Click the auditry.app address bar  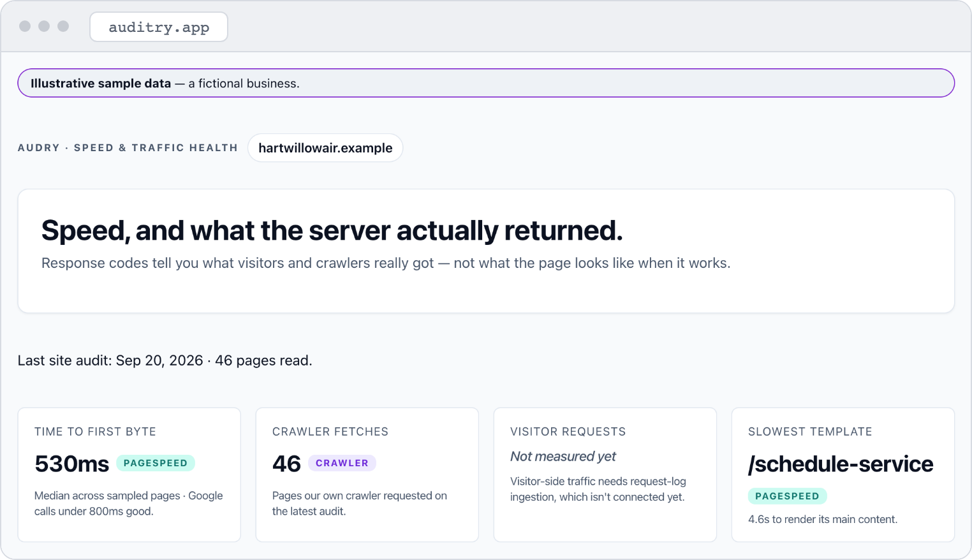159,27
